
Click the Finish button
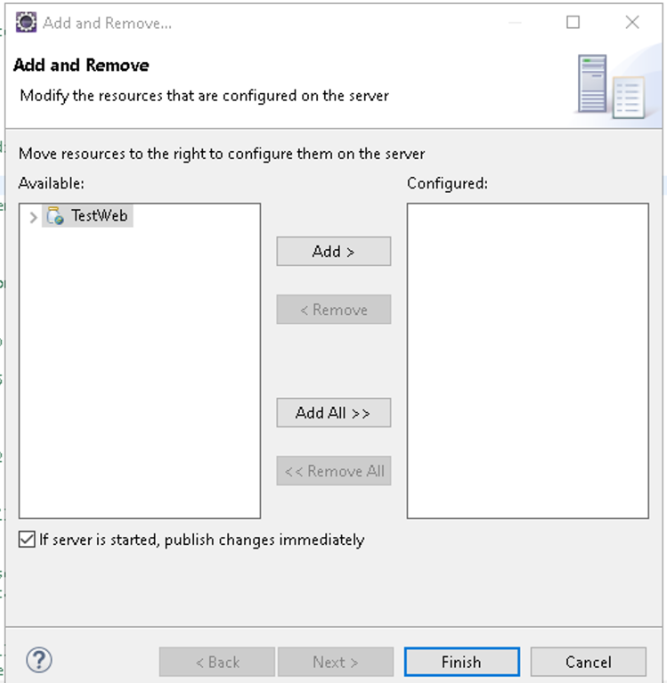(x=462, y=662)
